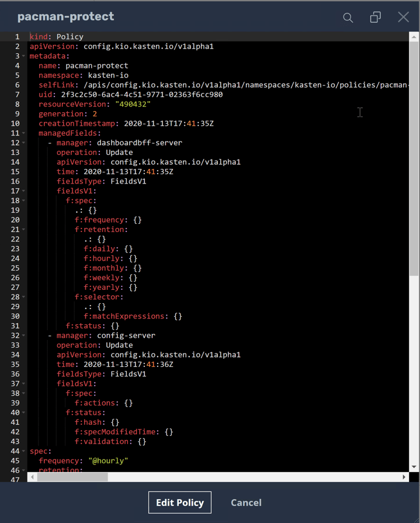
Task: Click the pacman-protect dialog title
Action: [65, 16]
